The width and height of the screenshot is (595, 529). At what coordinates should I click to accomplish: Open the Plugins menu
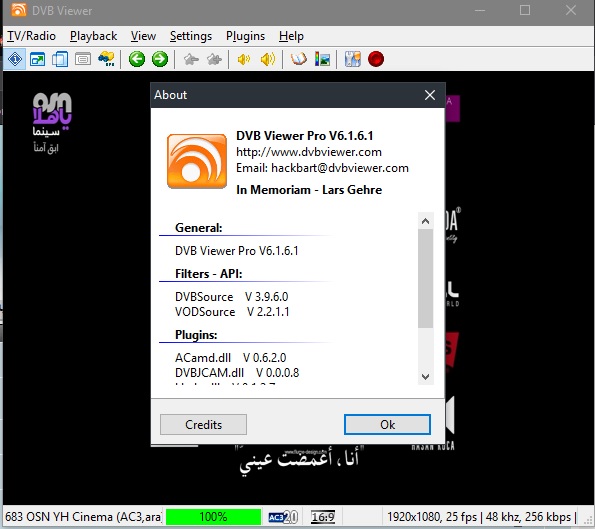(246, 36)
